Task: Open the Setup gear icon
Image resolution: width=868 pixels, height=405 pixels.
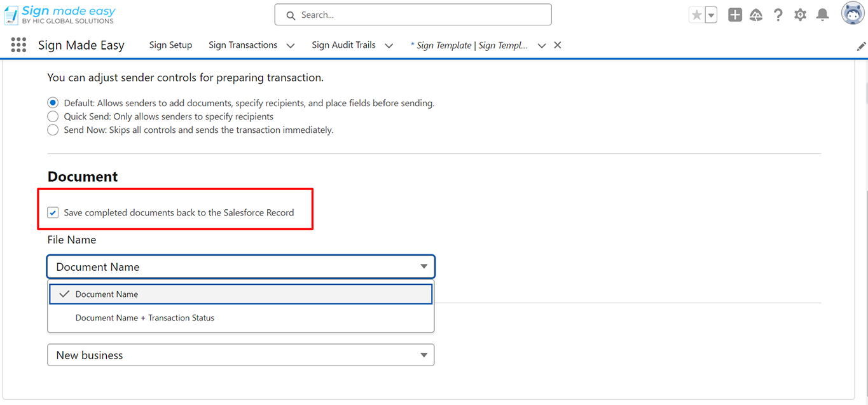Action: click(801, 15)
